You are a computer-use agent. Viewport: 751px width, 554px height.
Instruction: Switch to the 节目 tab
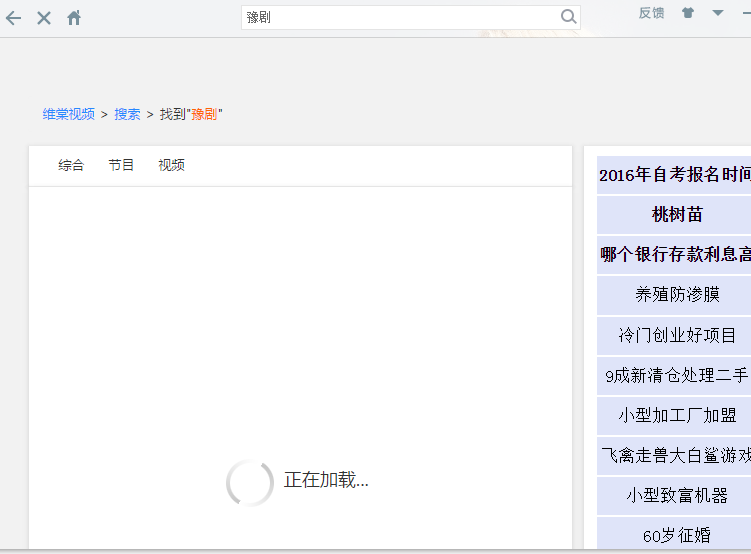pos(121,165)
